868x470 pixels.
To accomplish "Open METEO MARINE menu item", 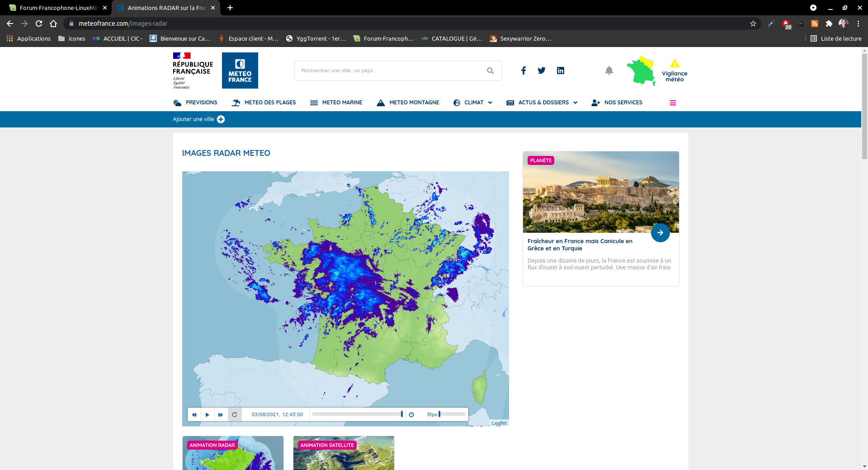I will click(336, 103).
